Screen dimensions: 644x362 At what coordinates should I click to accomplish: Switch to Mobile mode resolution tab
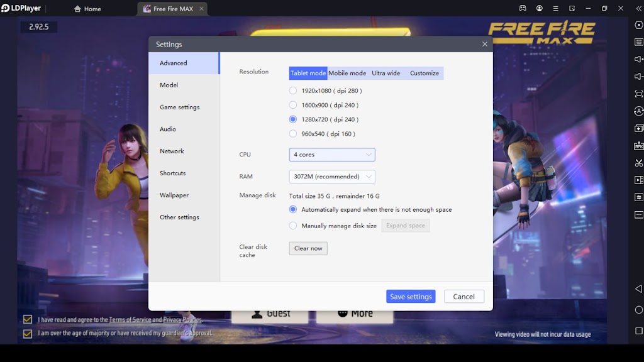[347, 73]
